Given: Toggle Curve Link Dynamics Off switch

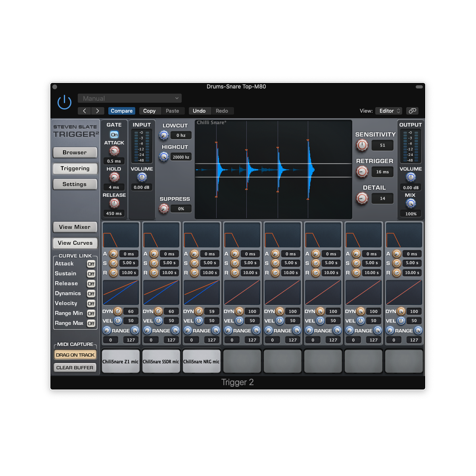Looking at the screenshot, I should coord(91,294).
